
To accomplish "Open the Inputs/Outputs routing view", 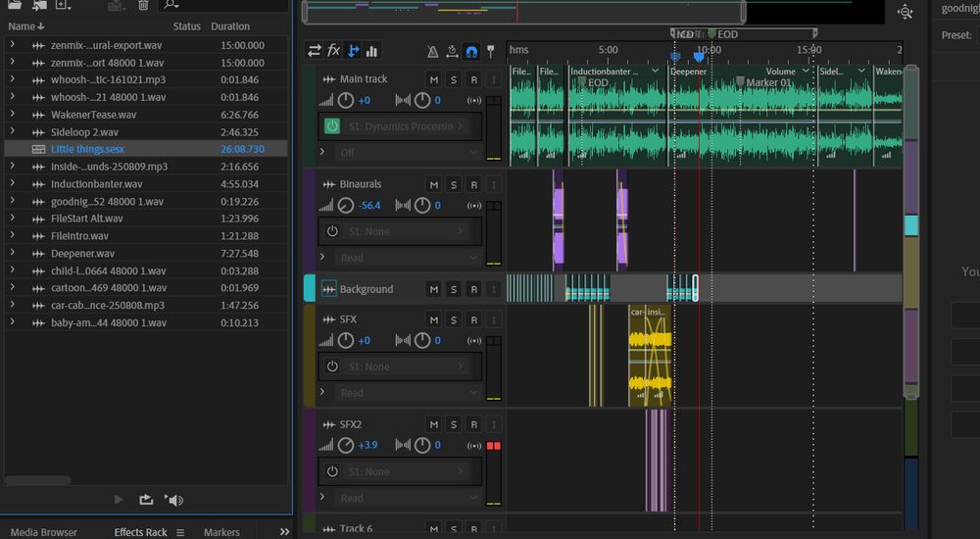I will coord(315,51).
